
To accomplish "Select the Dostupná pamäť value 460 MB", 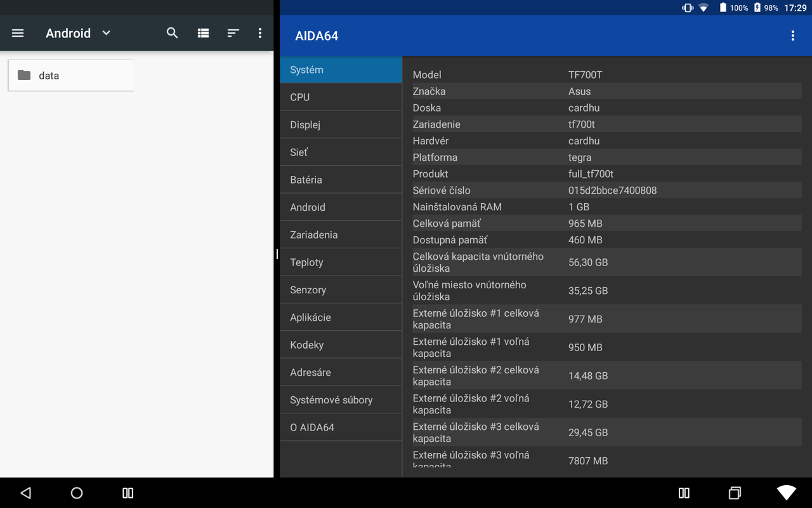I will pyautogui.click(x=585, y=240).
